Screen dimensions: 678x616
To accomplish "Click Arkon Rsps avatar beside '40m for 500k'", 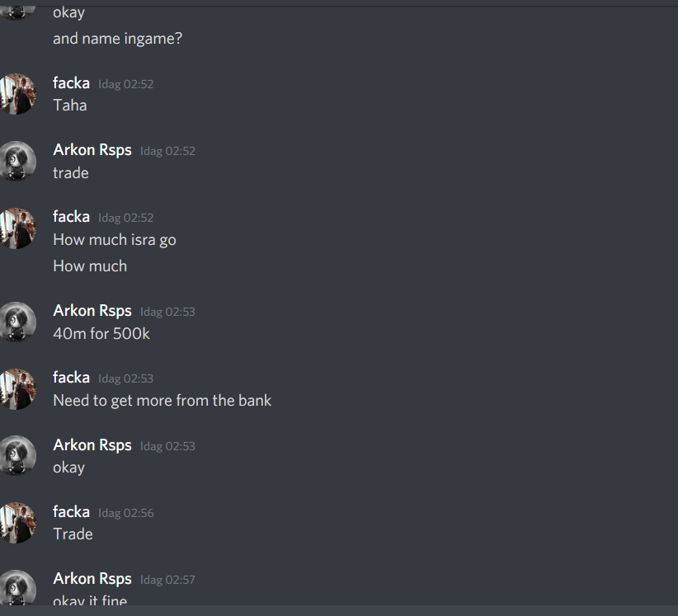I will (16, 322).
